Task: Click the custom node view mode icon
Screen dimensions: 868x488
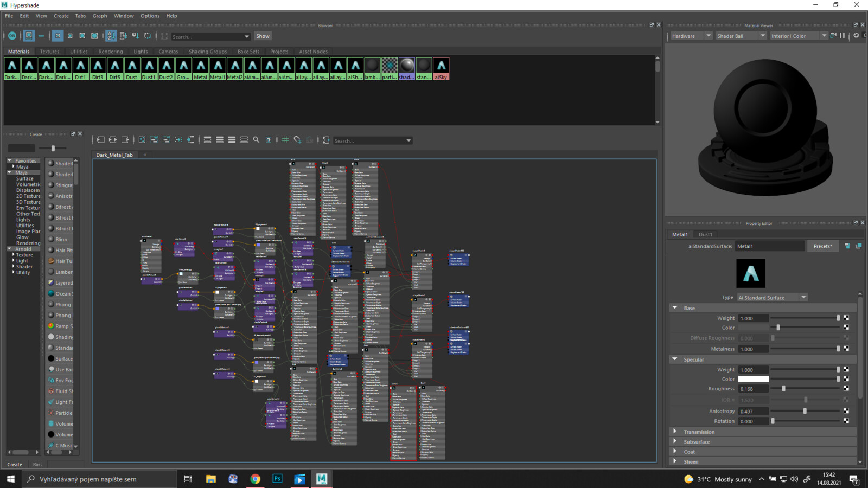Action: click(x=244, y=140)
